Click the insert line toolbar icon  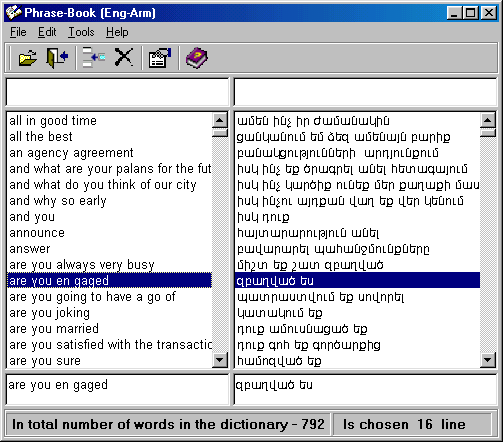[x=94, y=58]
